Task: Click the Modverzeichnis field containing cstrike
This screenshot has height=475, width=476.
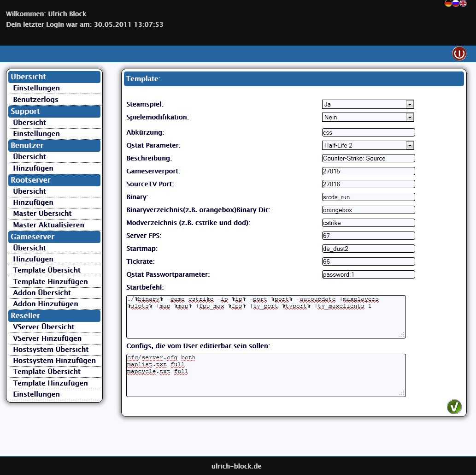Action: tap(368, 223)
